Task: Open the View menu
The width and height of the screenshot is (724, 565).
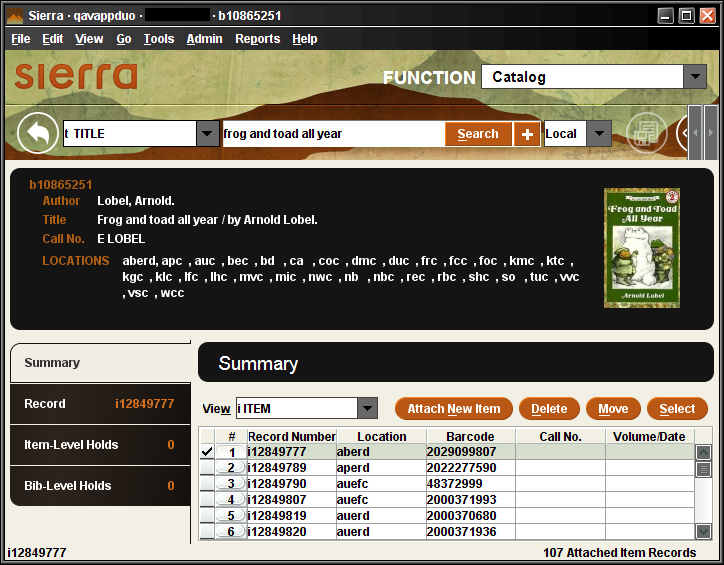Action: pos(89,39)
